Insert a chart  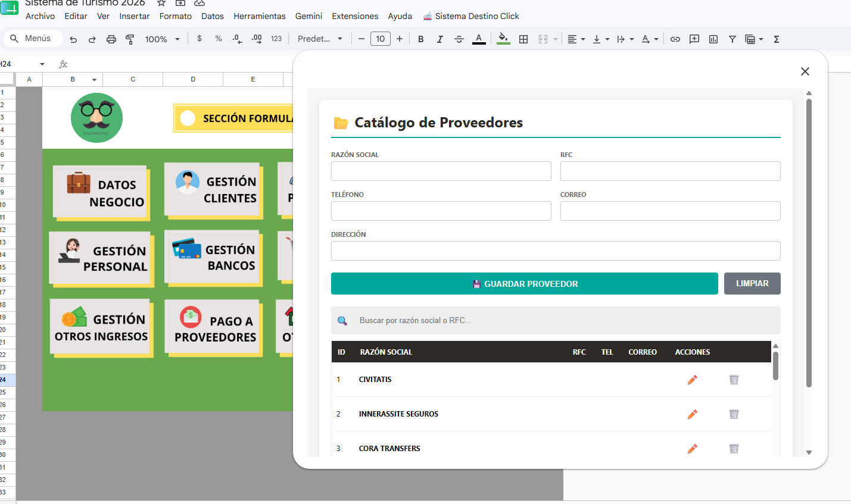pos(713,39)
